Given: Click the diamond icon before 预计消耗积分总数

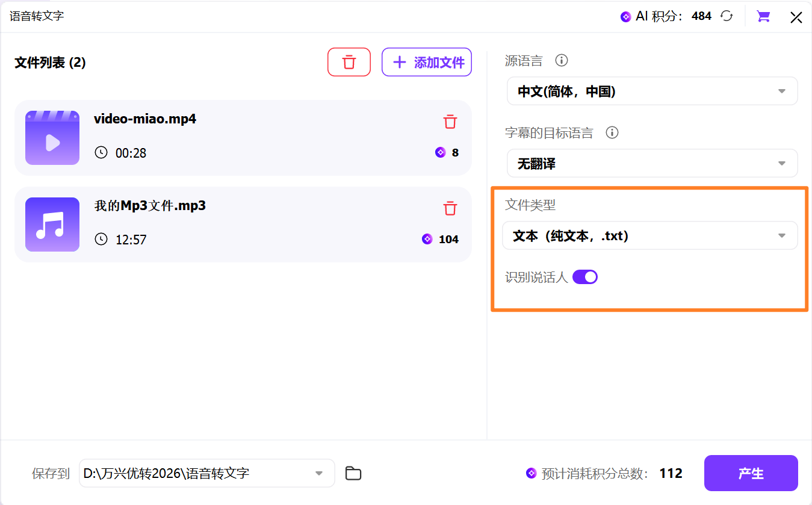Looking at the screenshot, I should point(530,473).
